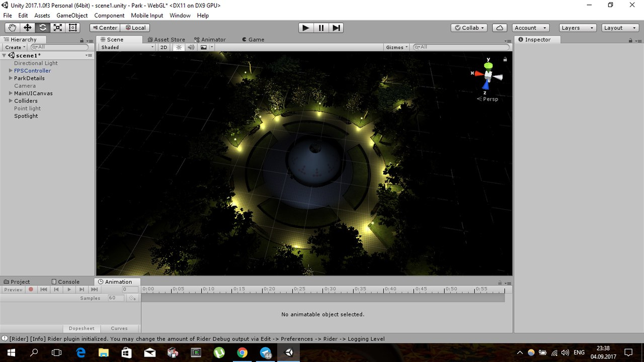The width and height of the screenshot is (644, 362).
Task: Open Telegram from the taskbar
Action: (266, 352)
